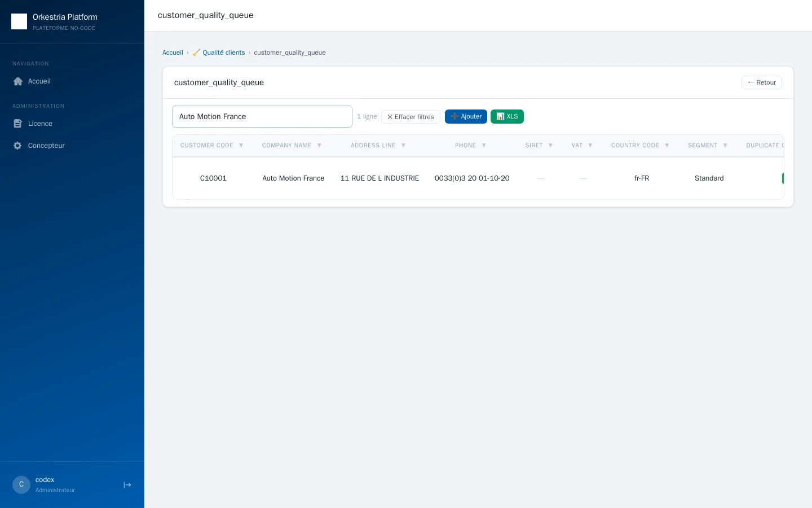Click the 1 ligne row count label
The image size is (812, 508).
[367, 117]
